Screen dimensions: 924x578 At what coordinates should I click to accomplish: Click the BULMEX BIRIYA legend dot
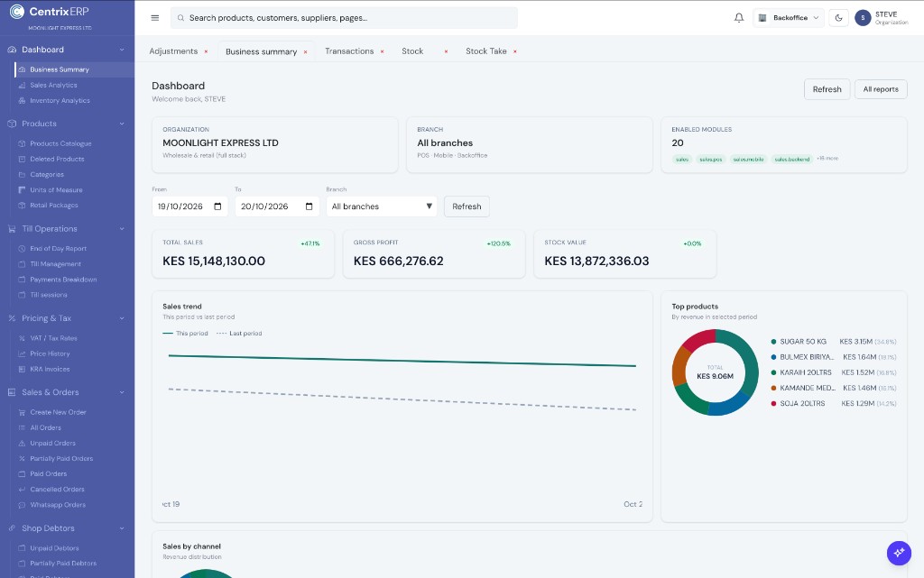(773, 357)
